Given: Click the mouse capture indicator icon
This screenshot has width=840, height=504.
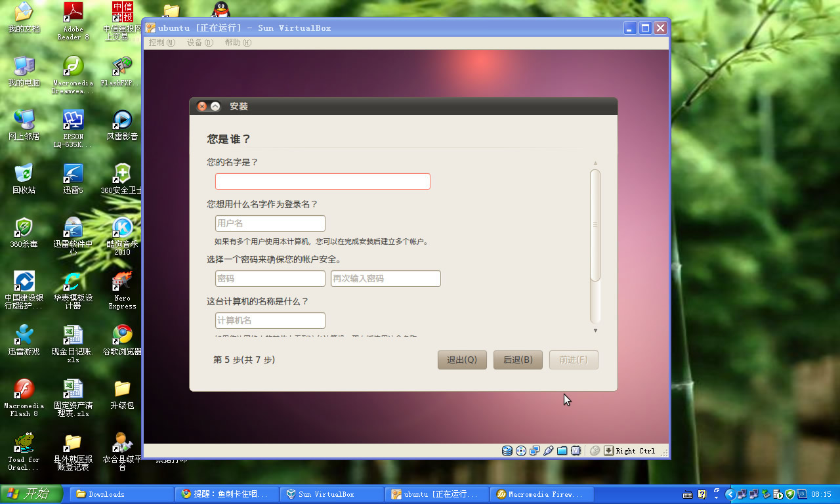Looking at the screenshot, I should coord(595,451).
